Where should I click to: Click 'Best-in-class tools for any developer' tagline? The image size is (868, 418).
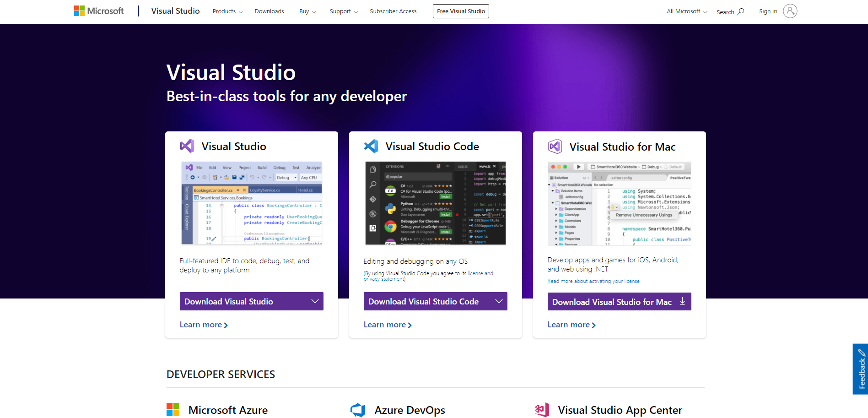pyautogui.click(x=286, y=97)
